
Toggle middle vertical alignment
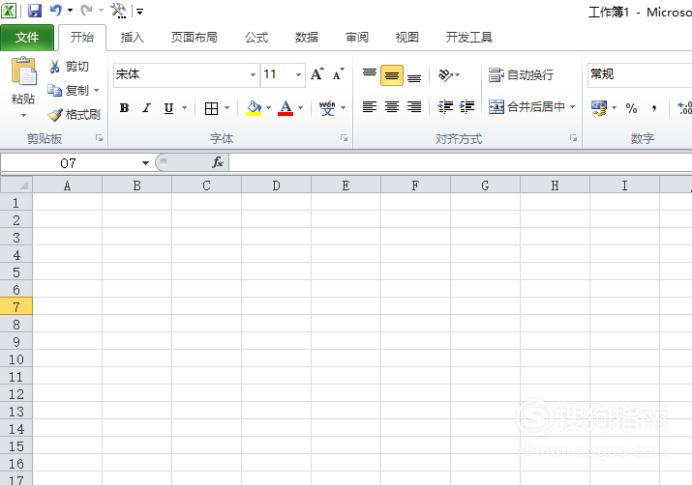391,75
